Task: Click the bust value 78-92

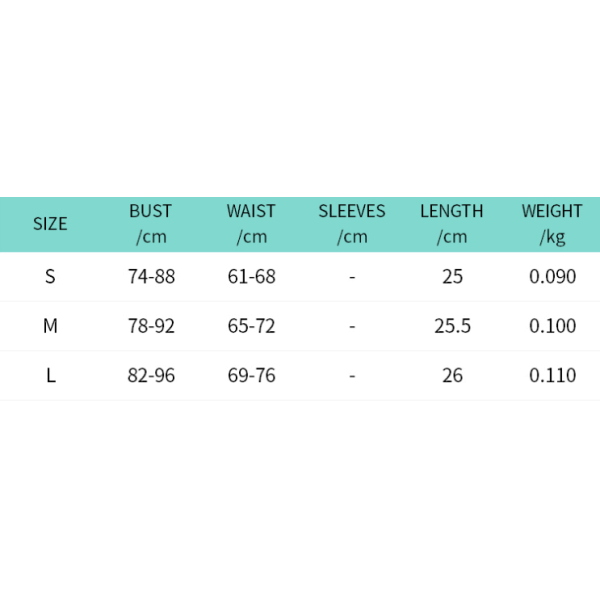Action: [151, 326]
